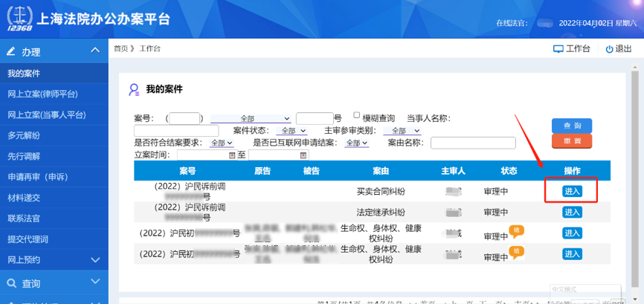Open the 案号 type dropdown showing 全部
Image resolution: width=644 pixels, height=304 pixels.
pos(251,119)
